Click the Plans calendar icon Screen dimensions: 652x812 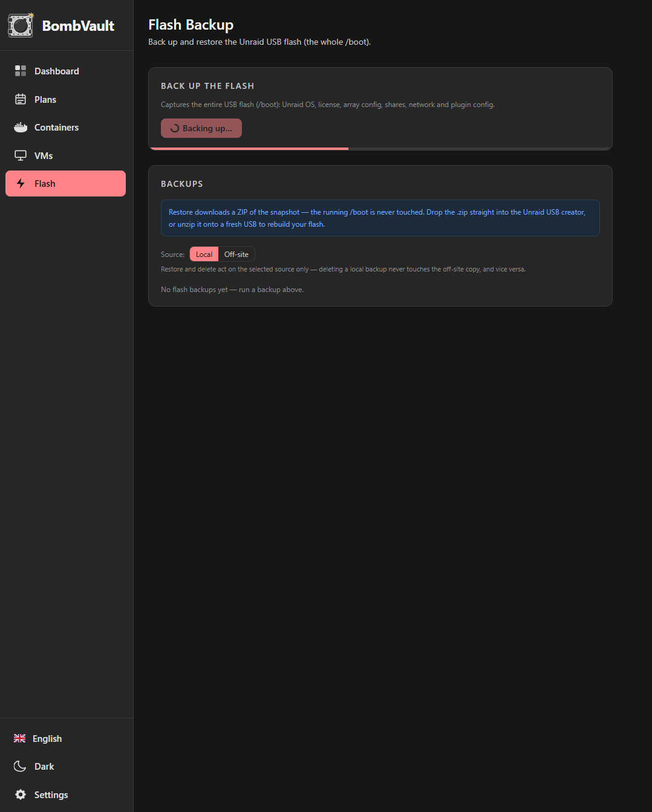coord(21,99)
